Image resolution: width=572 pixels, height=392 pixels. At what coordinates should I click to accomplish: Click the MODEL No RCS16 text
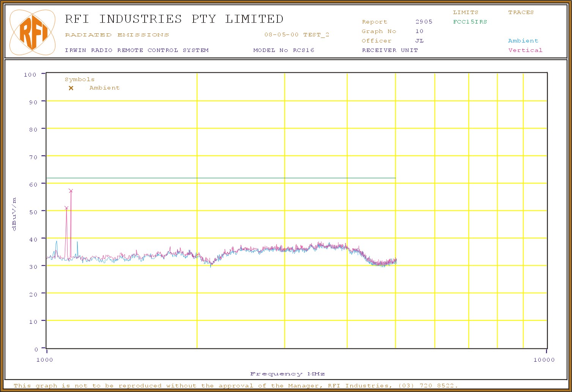(x=284, y=50)
